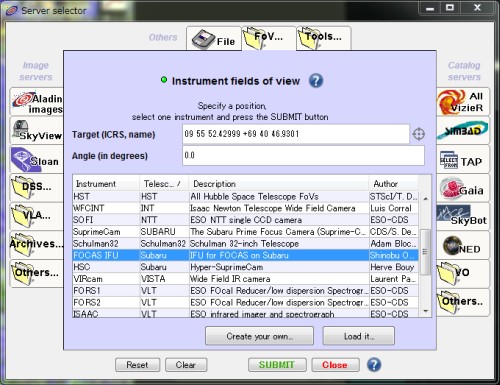The height and width of the screenshot is (385, 500).
Task: Click the Reset button
Action: [137, 365]
